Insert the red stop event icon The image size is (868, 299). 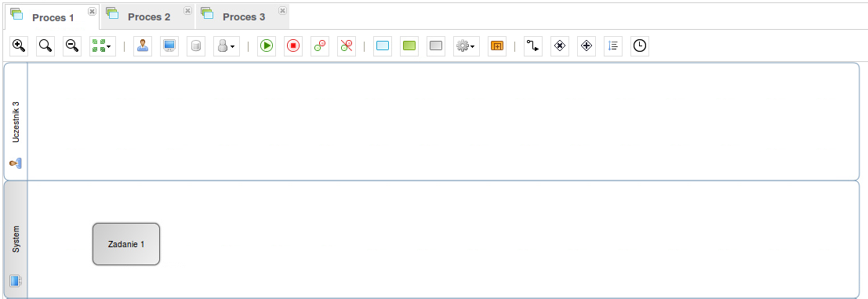coord(293,46)
